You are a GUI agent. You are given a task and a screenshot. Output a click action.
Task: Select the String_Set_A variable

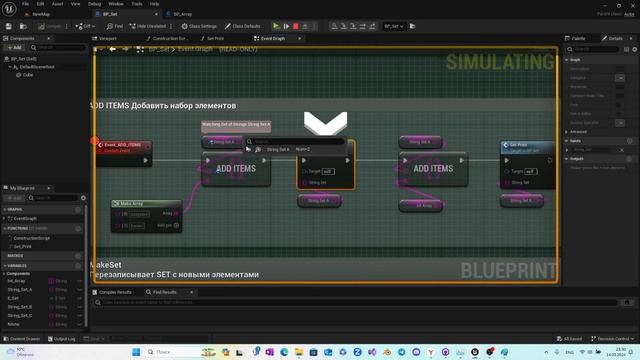[x=20, y=290]
